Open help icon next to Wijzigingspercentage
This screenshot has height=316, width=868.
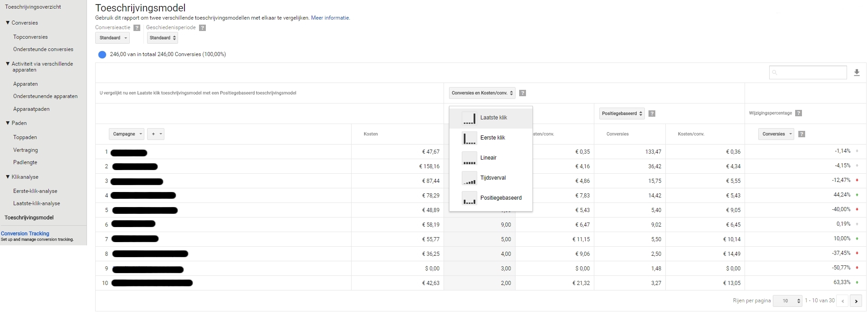point(798,113)
